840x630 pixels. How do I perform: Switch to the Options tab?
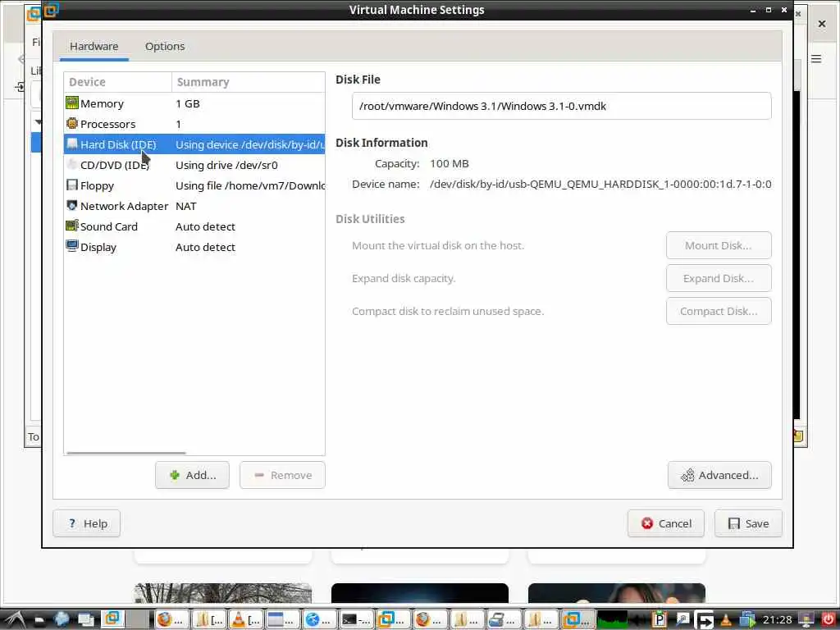[x=164, y=46]
